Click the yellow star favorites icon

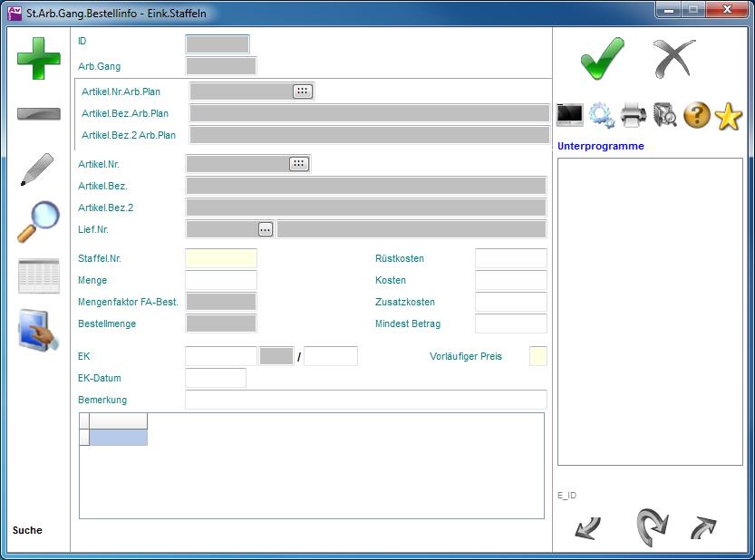pos(728,116)
